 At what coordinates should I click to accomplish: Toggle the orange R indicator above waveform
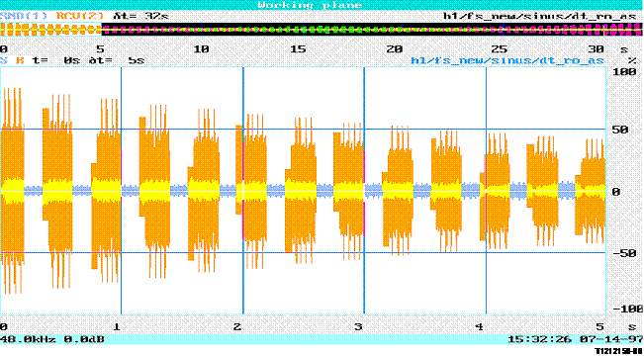[21, 60]
